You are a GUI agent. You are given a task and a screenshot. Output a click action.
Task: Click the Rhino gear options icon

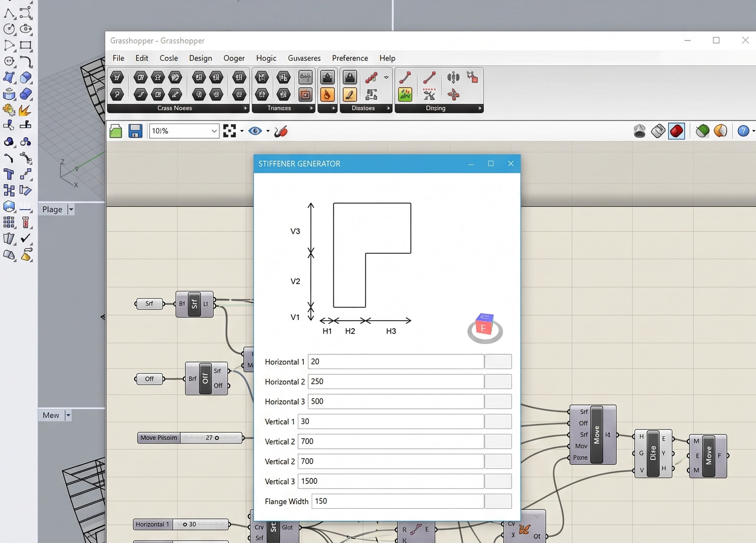(9, 110)
